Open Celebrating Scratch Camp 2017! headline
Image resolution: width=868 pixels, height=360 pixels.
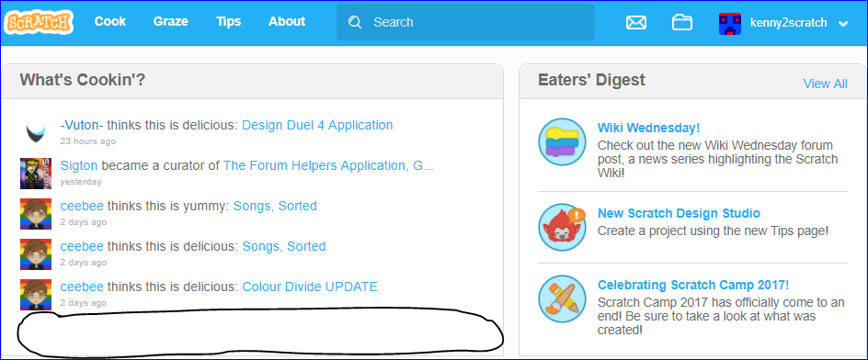693,285
